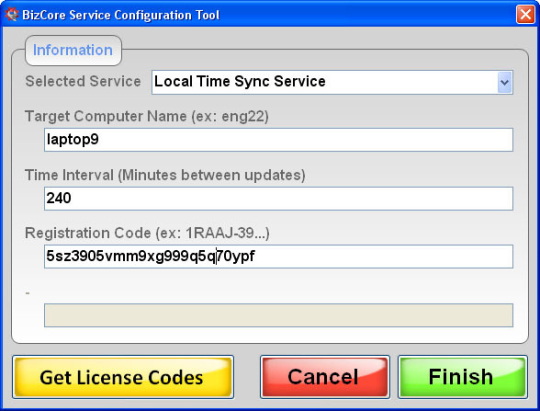Click the green Finish button
Screen dimensions: 540x411
[x=463, y=377]
